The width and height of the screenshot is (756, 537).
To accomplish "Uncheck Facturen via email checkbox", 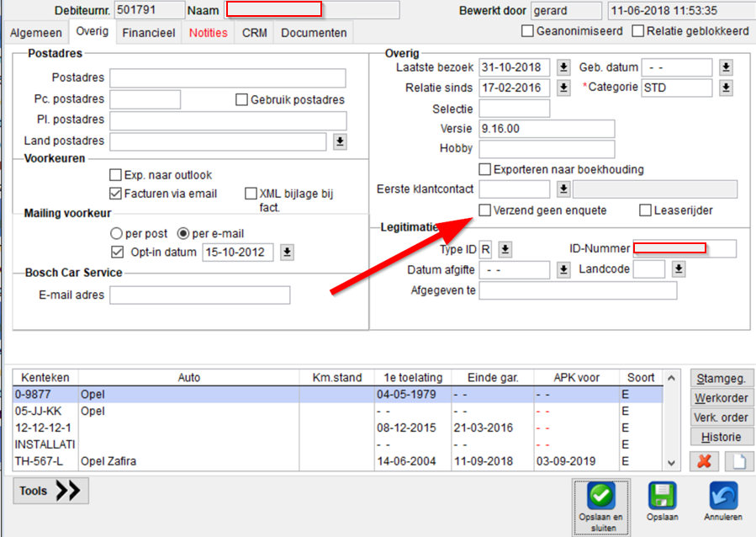I will click(x=116, y=194).
